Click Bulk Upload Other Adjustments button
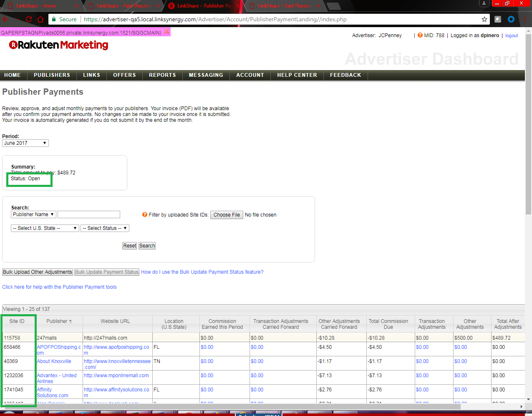This screenshot has height=416, width=532. tap(38, 272)
